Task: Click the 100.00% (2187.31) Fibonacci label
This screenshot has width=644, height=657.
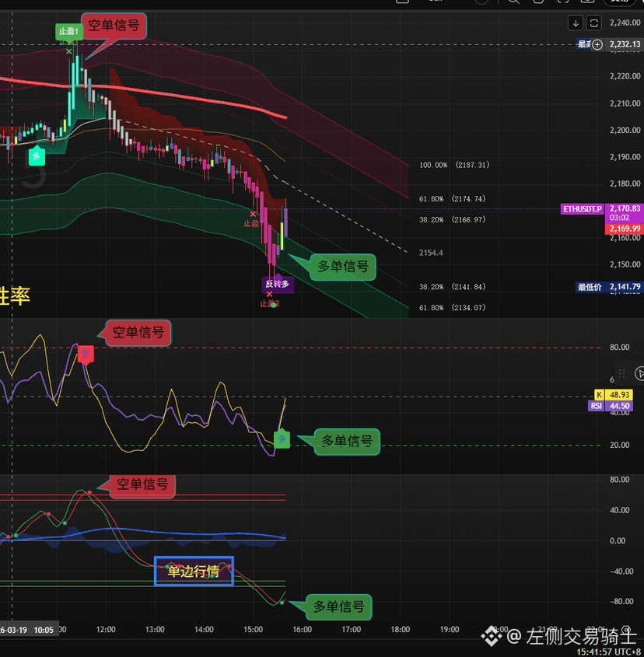Action: click(454, 165)
